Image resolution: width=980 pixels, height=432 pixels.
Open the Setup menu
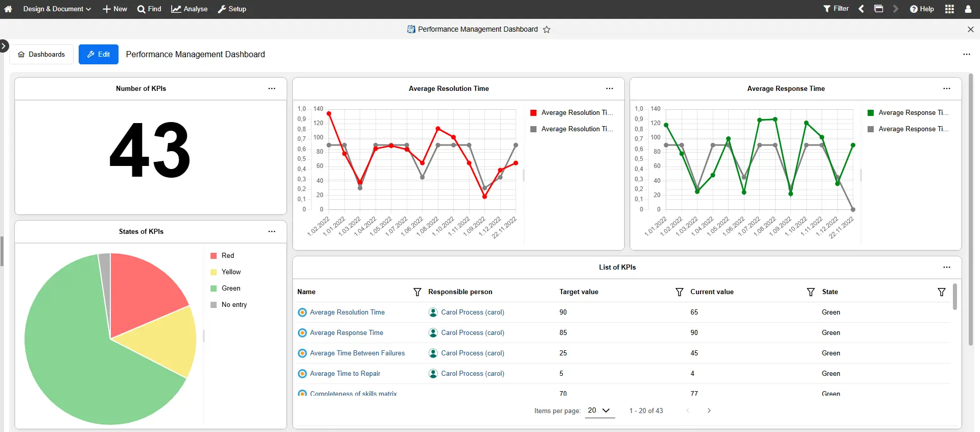(232, 9)
